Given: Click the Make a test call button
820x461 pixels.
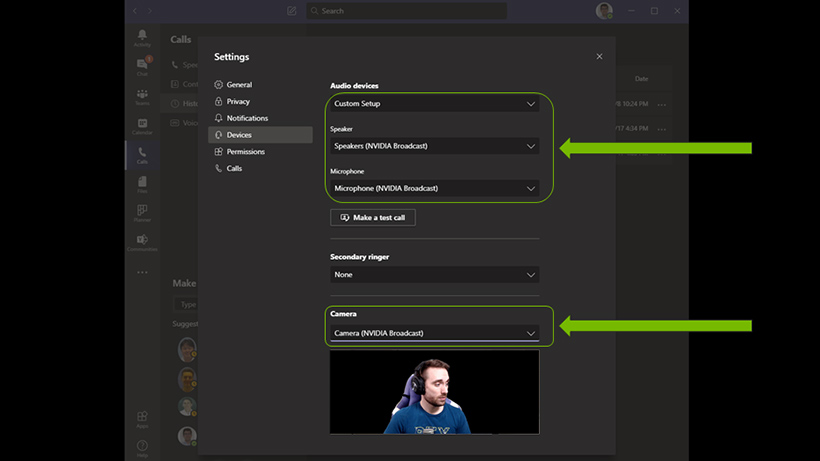Looking at the screenshot, I should click(373, 217).
